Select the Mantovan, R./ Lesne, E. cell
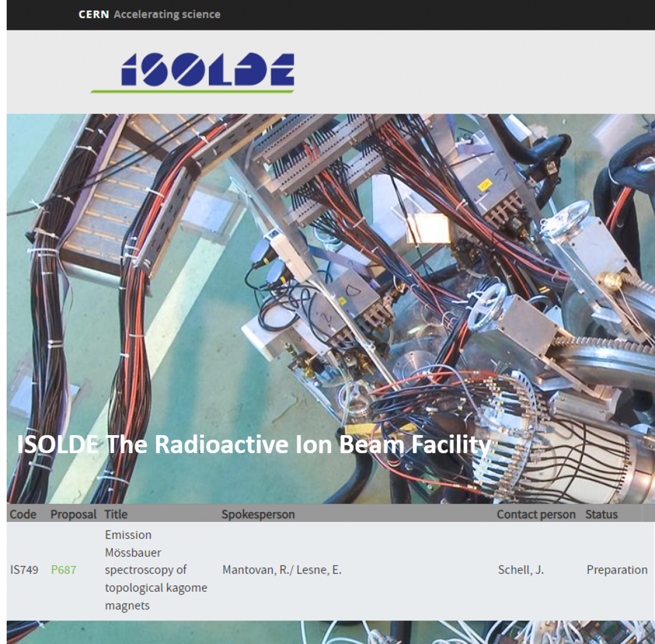 pyautogui.click(x=282, y=570)
